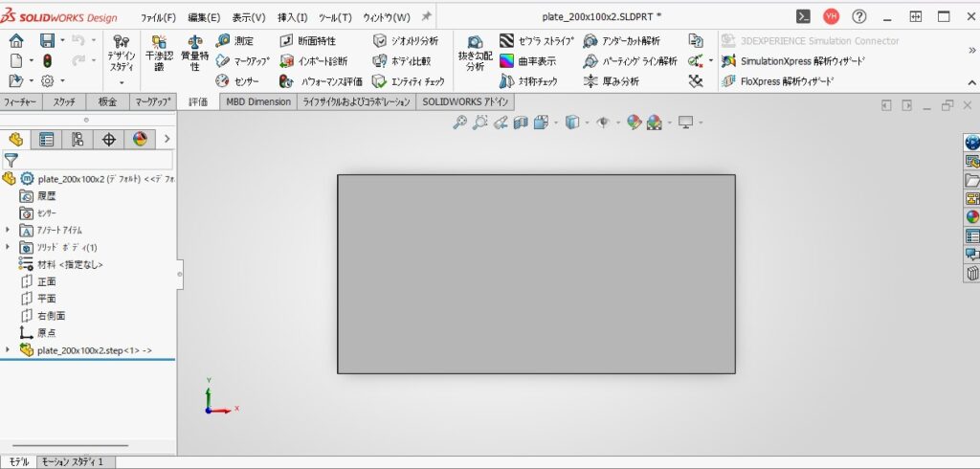This screenshot has width=980, height=469.
Task: Open the edit appearance color sphere
Action: pyautogui.click(x=633, y=123)
